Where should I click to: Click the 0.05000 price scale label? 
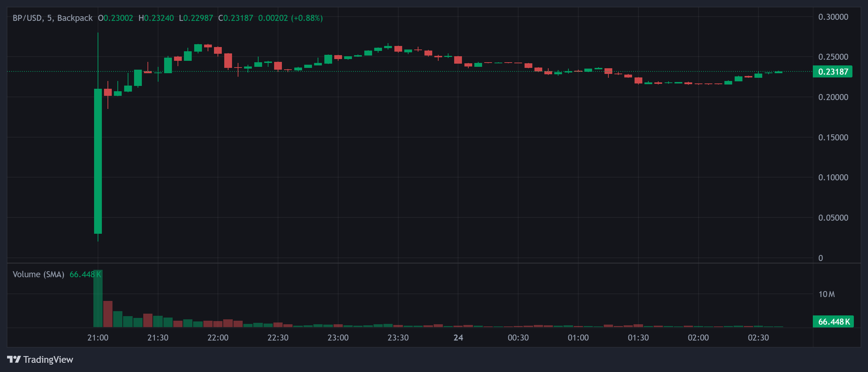pos(833,218)
